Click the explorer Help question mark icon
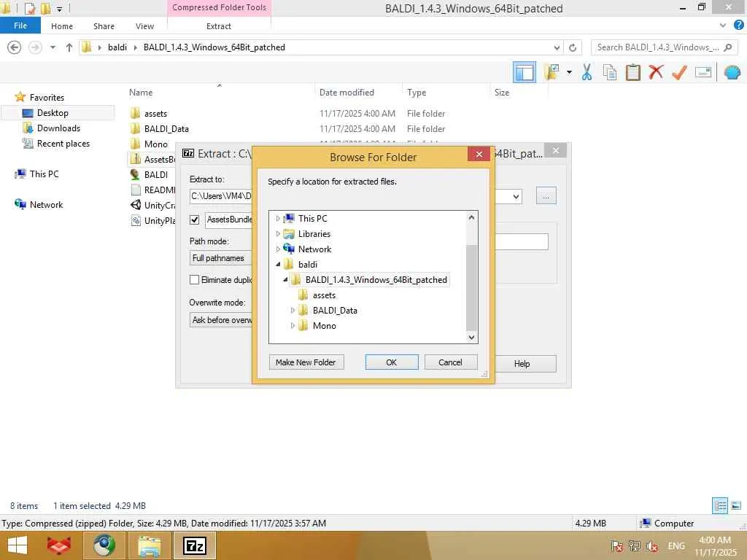 pos(739,26)
